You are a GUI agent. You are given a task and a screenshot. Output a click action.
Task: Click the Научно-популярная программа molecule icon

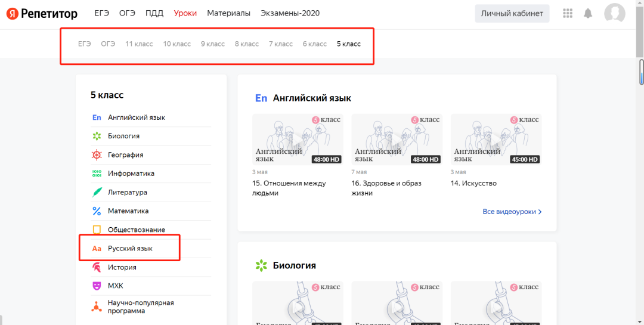click(x=97, y=307)
